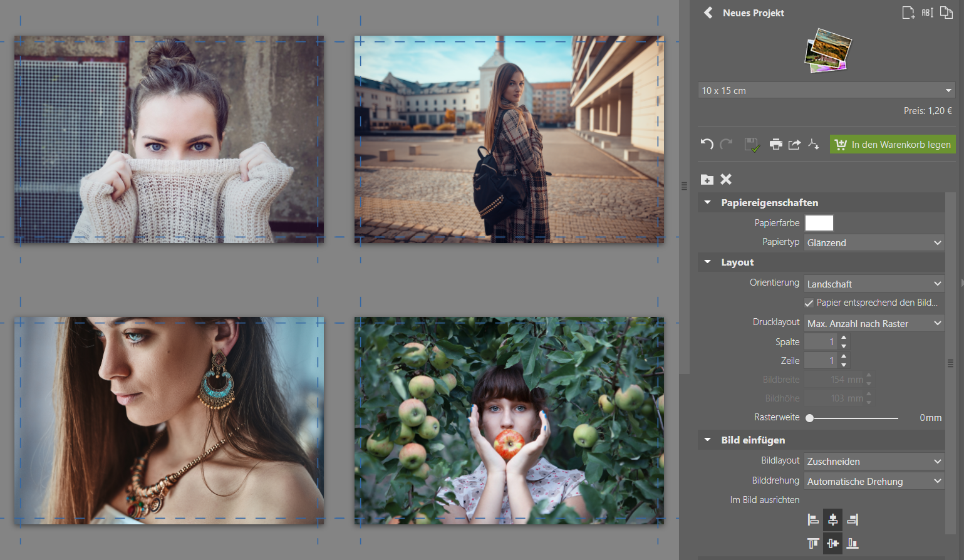The width and height of the screenshot is (964, 560).
Task: Click the X clear icon
Action: click(726, 179)
